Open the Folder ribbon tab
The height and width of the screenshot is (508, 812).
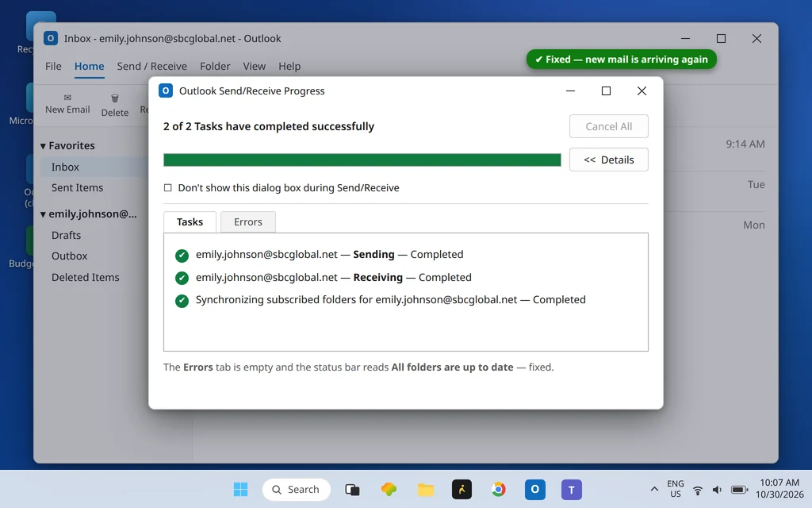[215, 67]
